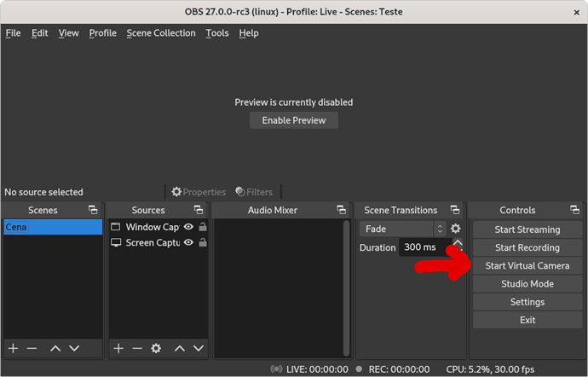The height and width of the screenshot is (377, 588).
Task: Undock the Scene Transitions panel using its float icon
Action: point(455,210)
